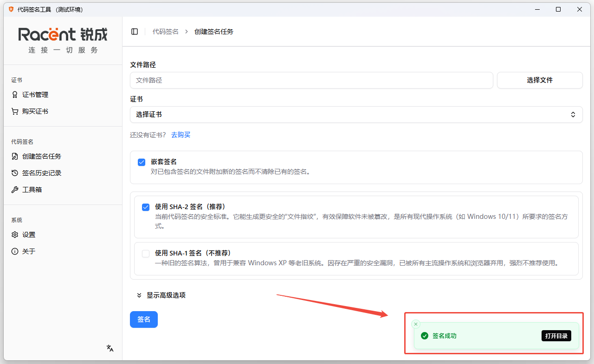Uncheck the 嵌套签名 option

coord(142,162)
